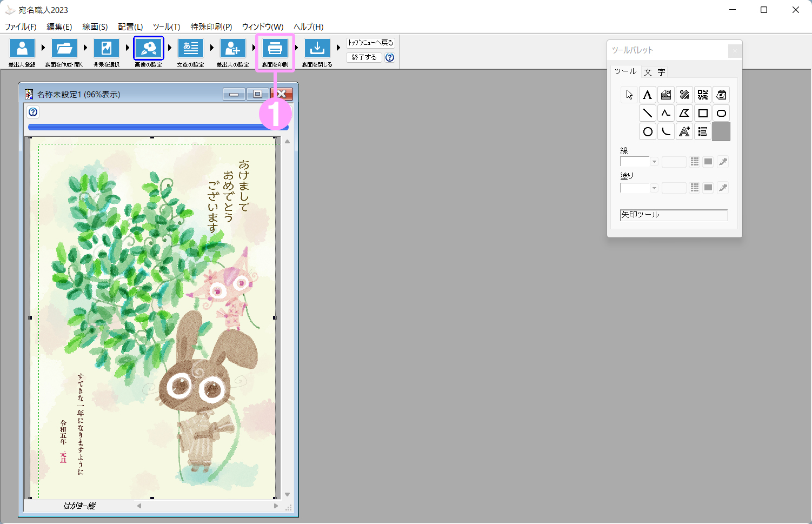The image size is (812, 524).
Task: Click eyedropper for 線 line color
Action: click(x=723, y=162)
